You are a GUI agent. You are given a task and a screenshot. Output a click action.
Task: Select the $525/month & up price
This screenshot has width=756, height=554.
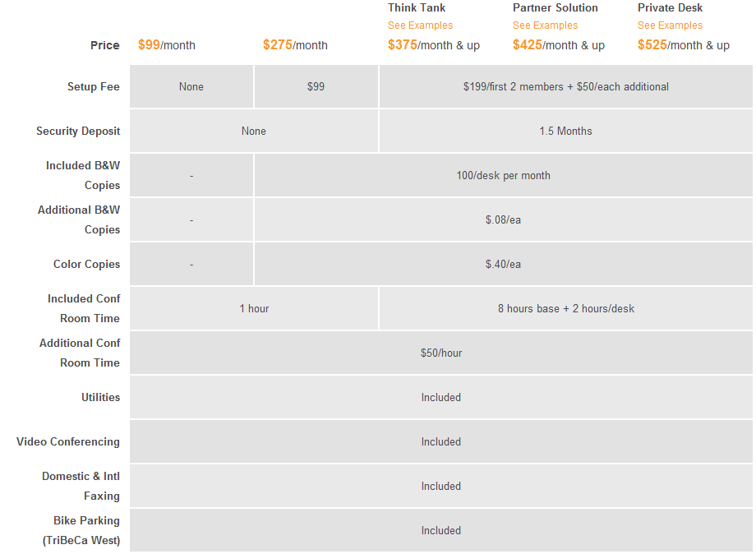coord(683,45)
